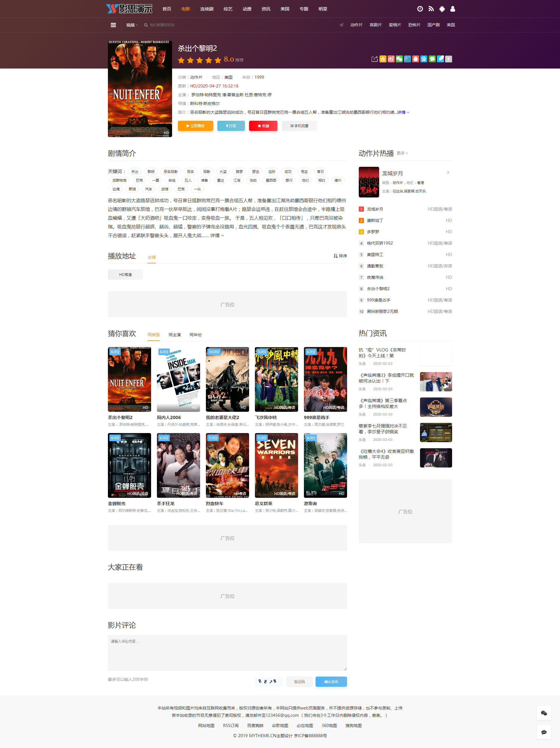Click the hamburger menu icon
Viewport: 560px width, 748px height.
(x=113, y=25)
